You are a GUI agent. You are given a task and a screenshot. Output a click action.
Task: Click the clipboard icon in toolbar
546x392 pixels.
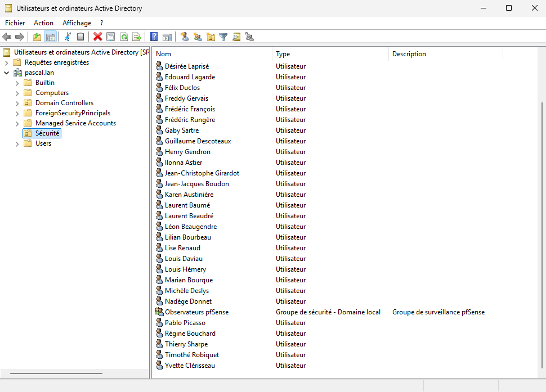click(x=80, y=37)
